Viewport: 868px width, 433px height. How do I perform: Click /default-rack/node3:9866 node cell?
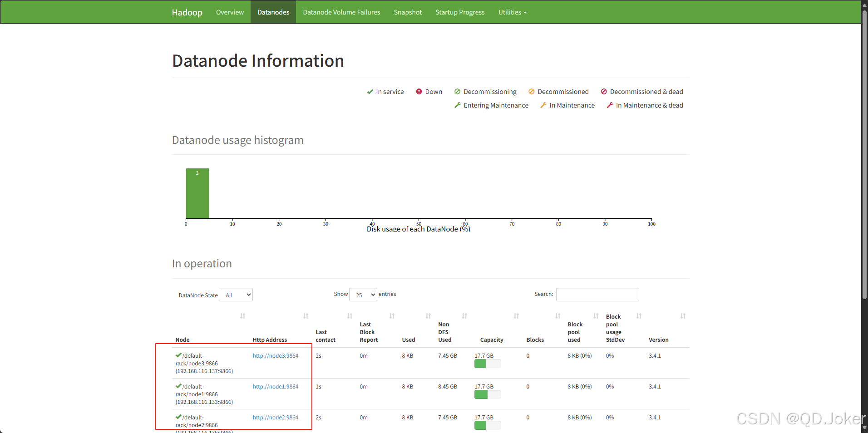[x=204, y=364]
